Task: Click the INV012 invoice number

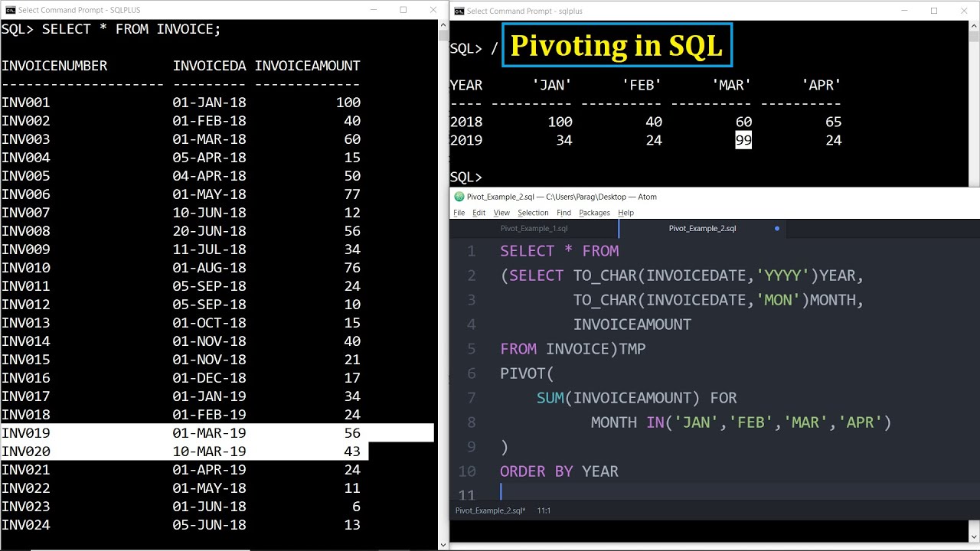Action: [x=26, y=305]
